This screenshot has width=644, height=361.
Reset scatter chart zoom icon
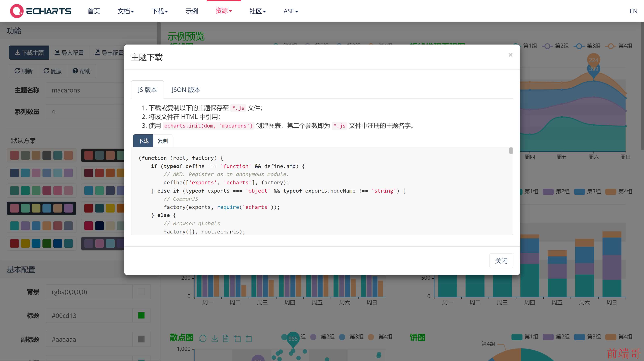(x=249, y=338)
